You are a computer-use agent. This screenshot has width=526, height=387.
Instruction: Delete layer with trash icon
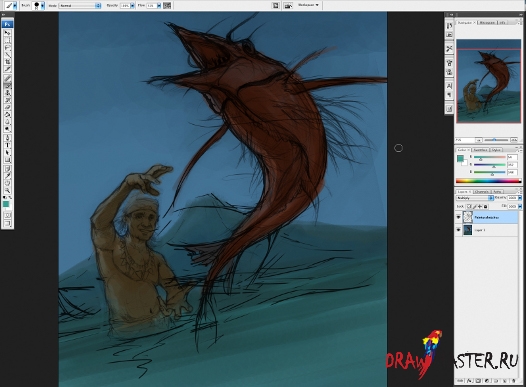[514, 381]
